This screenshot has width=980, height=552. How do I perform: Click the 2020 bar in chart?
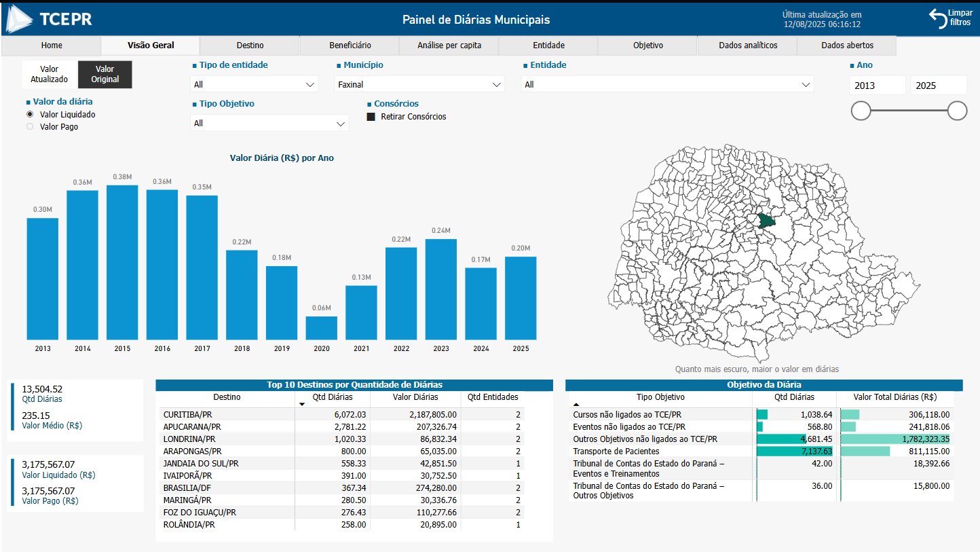pos(321,328)
